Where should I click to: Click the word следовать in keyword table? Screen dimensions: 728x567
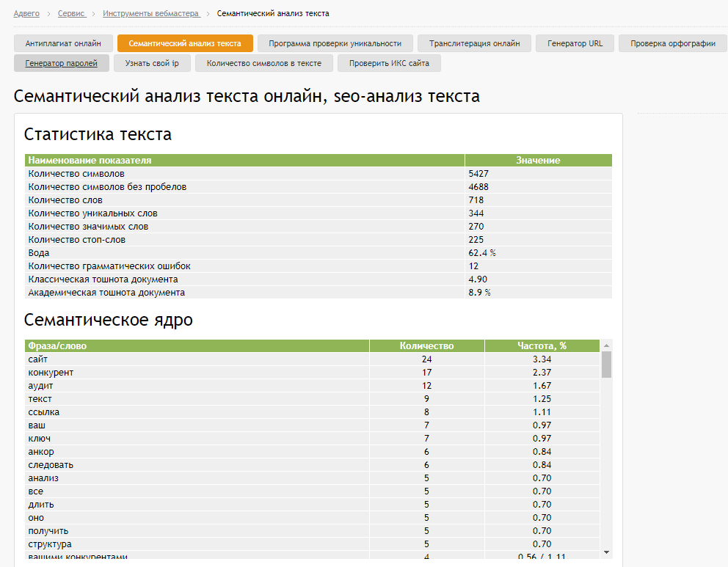[51, 465]
